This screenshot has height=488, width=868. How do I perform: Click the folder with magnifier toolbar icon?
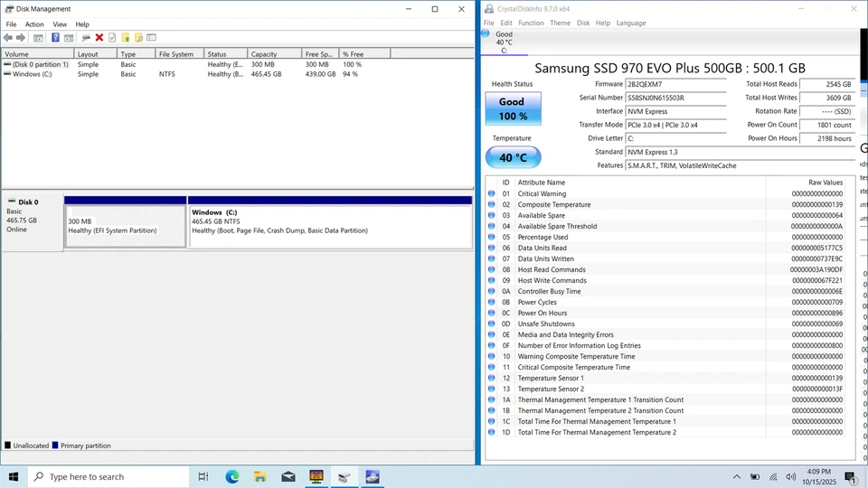click(x=138, y=38)
